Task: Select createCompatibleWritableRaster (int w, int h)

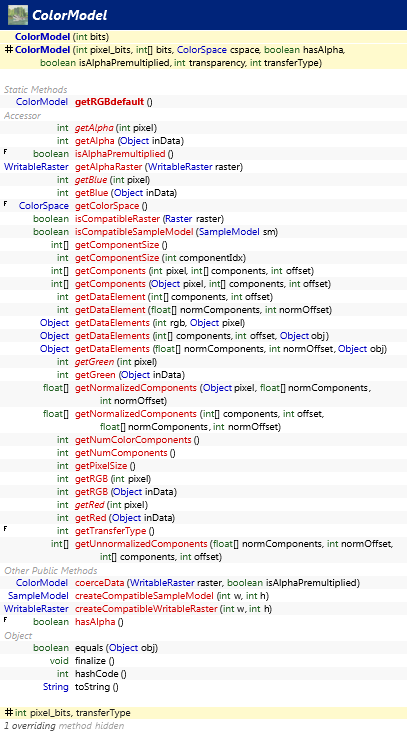Action: (x=173, y=609)
